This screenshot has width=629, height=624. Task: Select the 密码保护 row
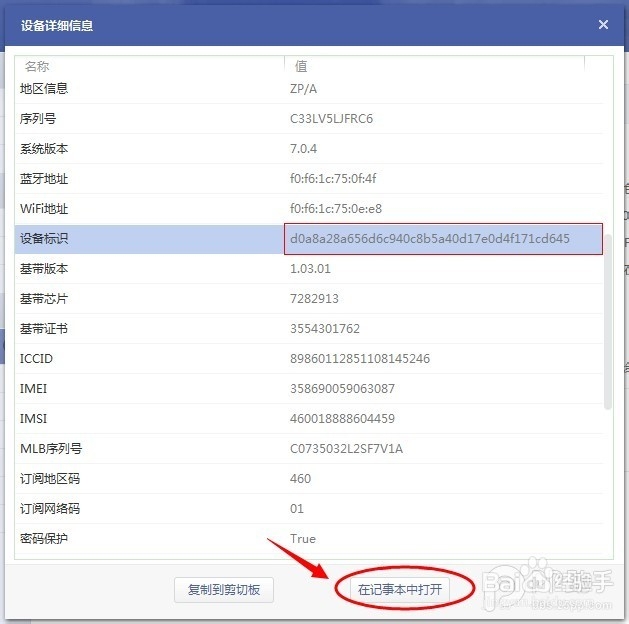tap(309, 539)
